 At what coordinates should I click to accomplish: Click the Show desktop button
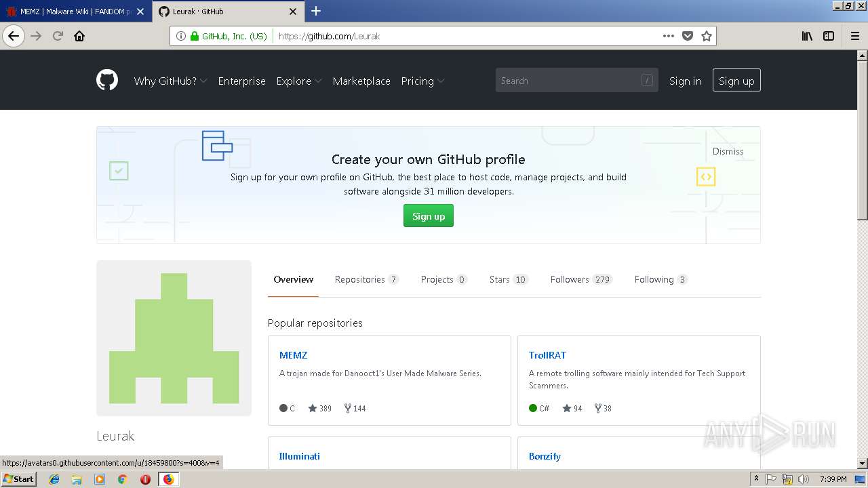[x=861, y=479]
